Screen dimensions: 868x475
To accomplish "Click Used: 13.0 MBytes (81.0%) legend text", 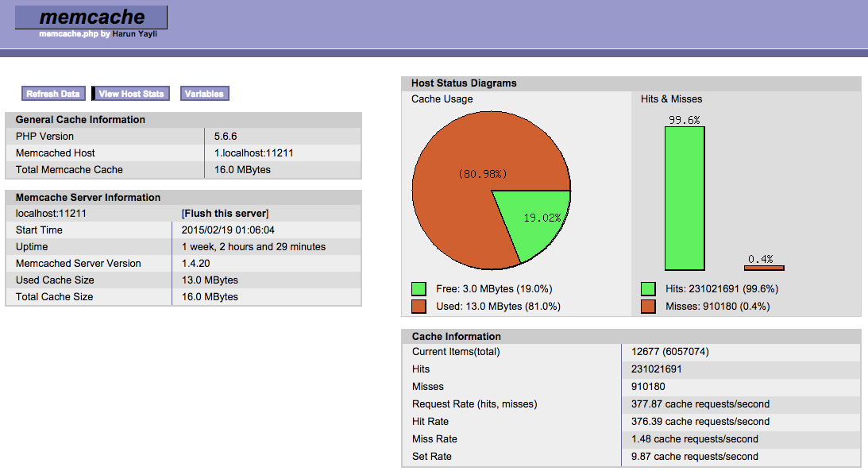I will pos(498,306).
